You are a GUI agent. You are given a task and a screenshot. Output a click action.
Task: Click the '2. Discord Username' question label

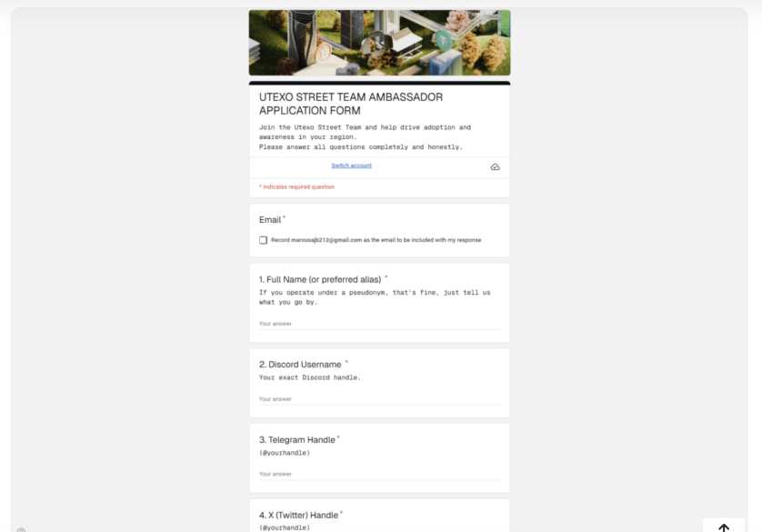301,364
